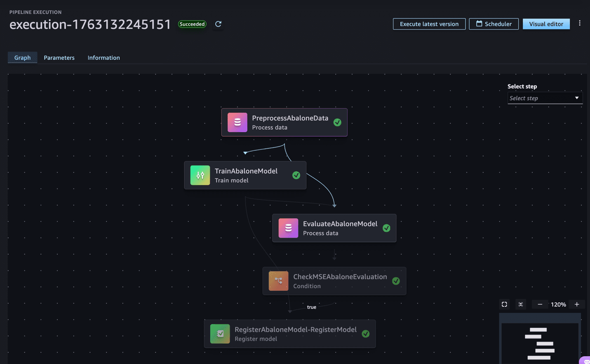Viewport: 590px width, 364px height.
Task: Click the Select step dropdown arrow
Action: [x=576, y=98]
